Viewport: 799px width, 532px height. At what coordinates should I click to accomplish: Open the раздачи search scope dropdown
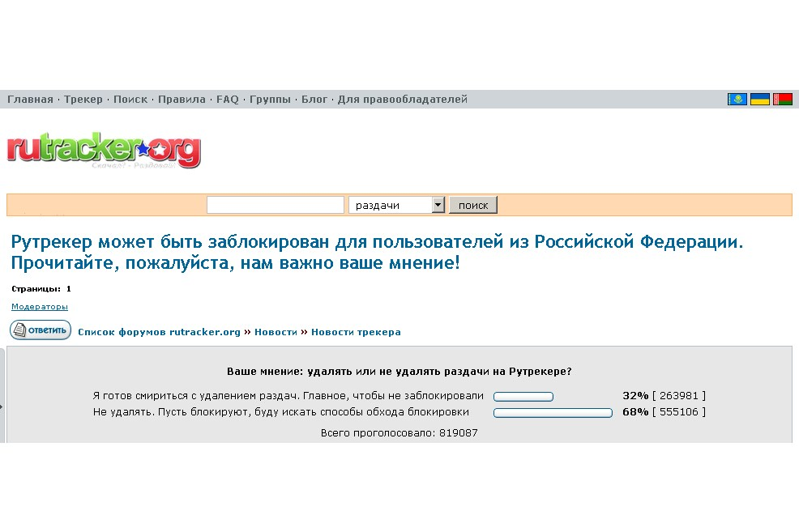coord(396,205)
